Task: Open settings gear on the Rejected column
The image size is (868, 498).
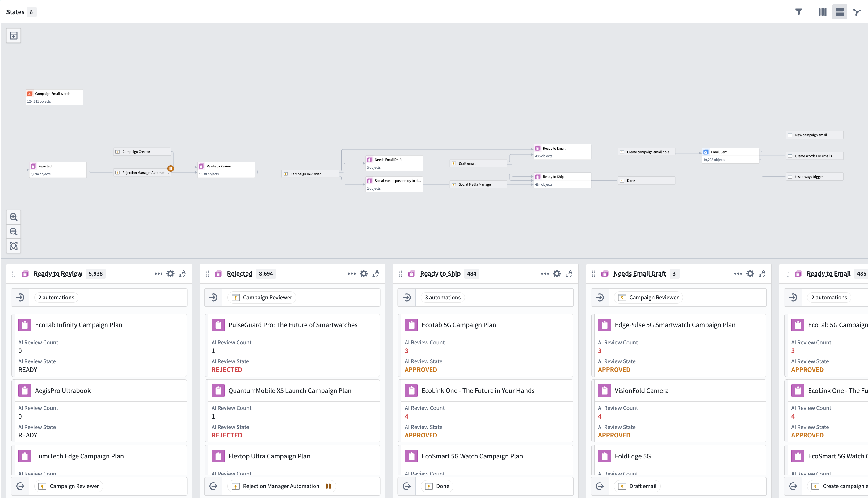Action: 363,274
